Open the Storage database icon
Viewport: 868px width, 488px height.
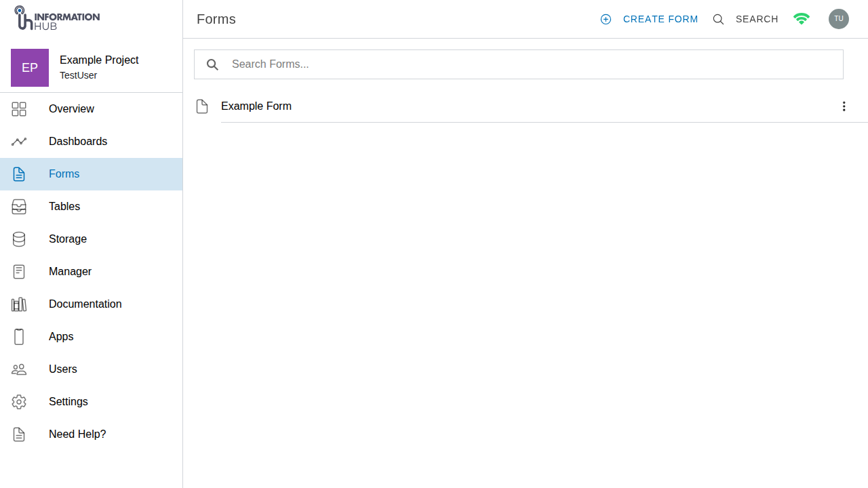19,239
